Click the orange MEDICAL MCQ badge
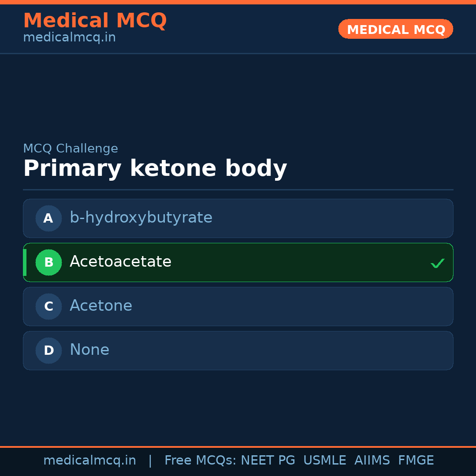476x476 pixels. pyautogui.click(x=395, y=29)
